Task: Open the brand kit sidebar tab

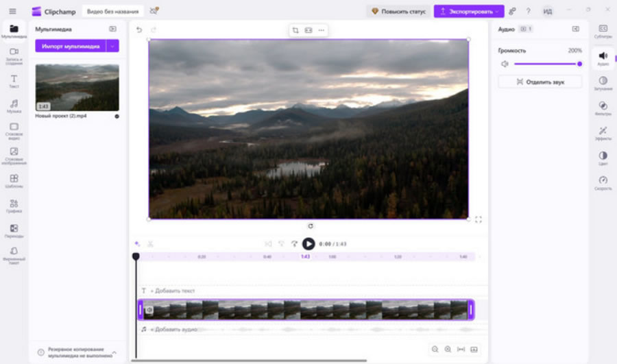Action: (x=14, y=256)
